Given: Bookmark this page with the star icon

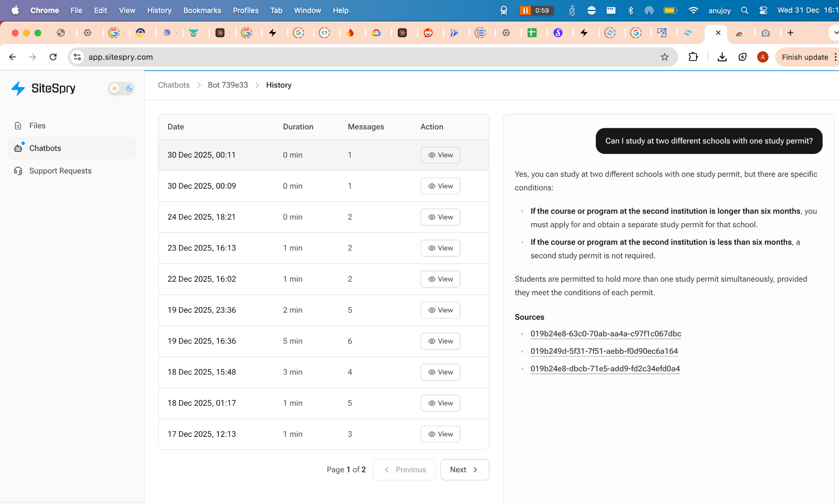Looking at the screenshot, I should pyautogui.click(x=664, y=57).
